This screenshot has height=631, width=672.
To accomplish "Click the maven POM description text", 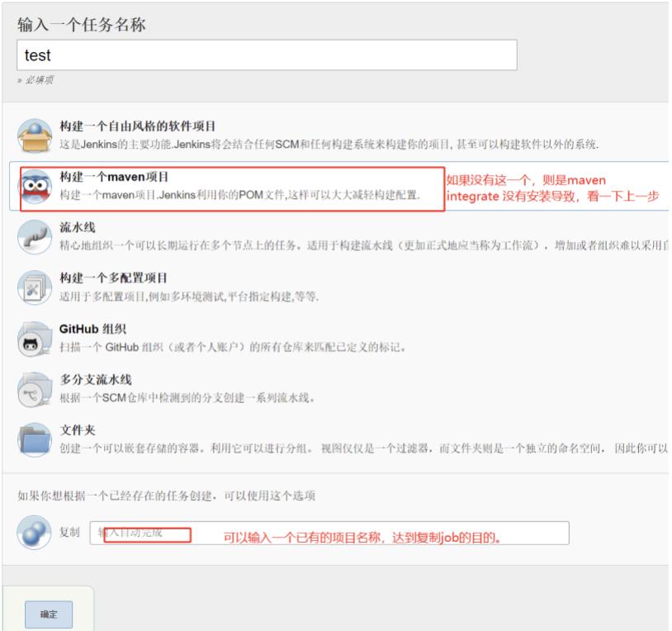I will [x=239, y=195].
